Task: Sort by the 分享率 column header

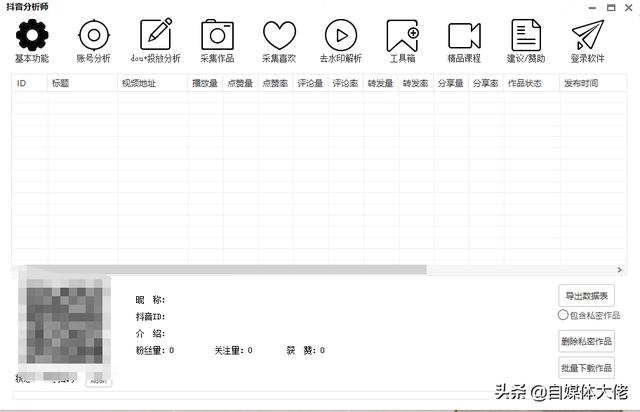Action: click(x=487, y=83)
